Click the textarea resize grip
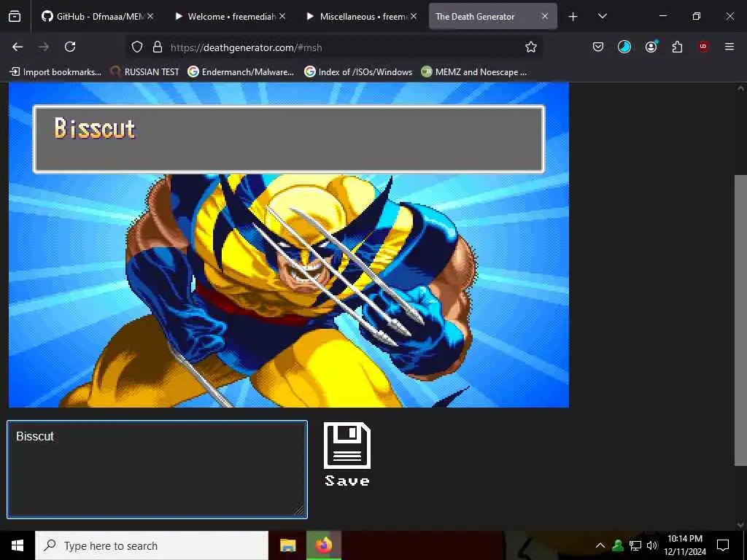747x560 pixels. pyautogui.click(x=299, y=510)
